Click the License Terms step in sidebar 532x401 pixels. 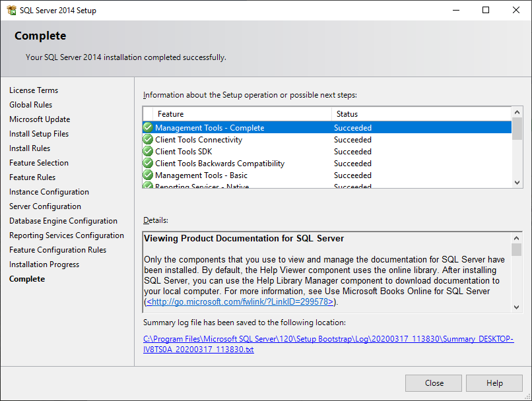pos(34,90)
